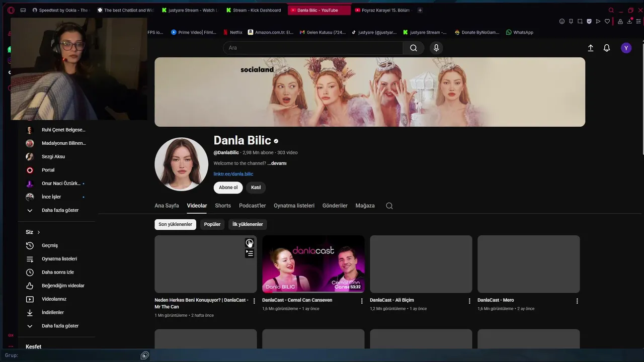This screenshot has height=362, width=644.
Task: Add page to bookmarks heart icon
Action: coord(607,21)
